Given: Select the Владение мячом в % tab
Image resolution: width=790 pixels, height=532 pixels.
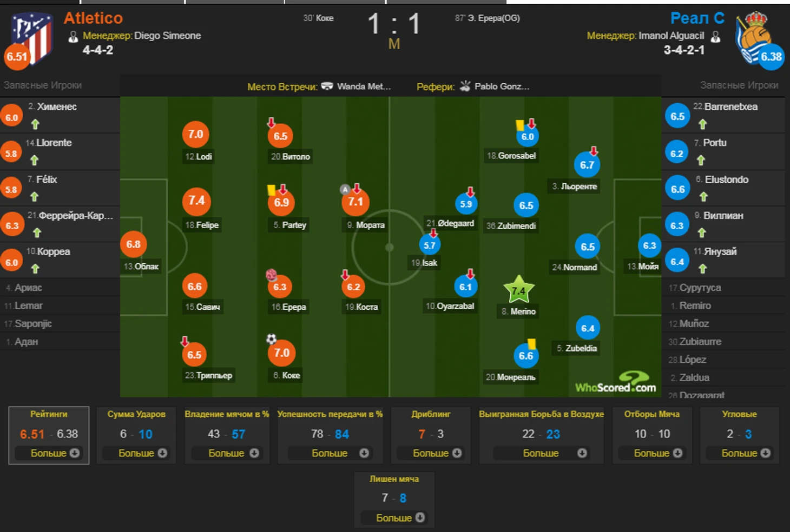Looking at the screenshot, I should pyautogui.click(x=227, y=435).
